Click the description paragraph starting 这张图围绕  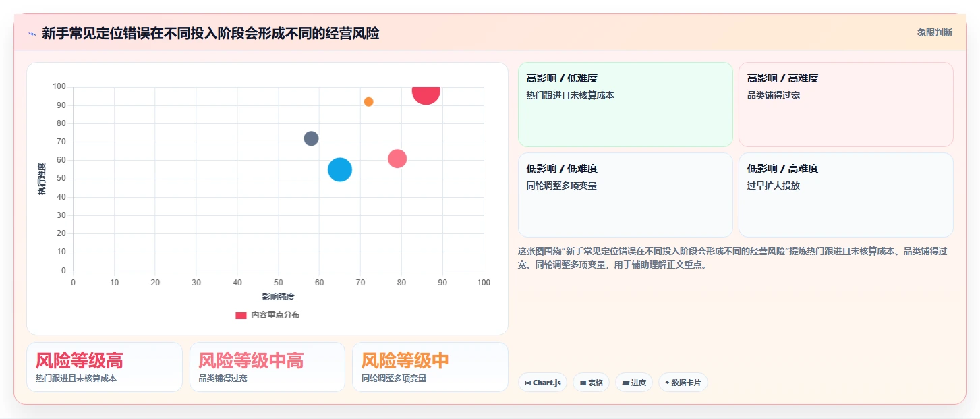click(732, 258)
